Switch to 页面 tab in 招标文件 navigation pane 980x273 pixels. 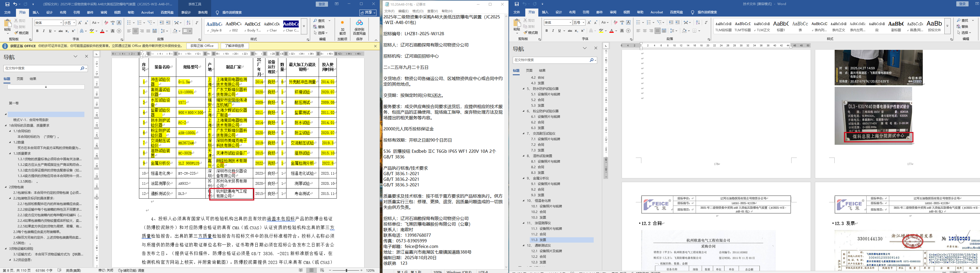(20, 79)
